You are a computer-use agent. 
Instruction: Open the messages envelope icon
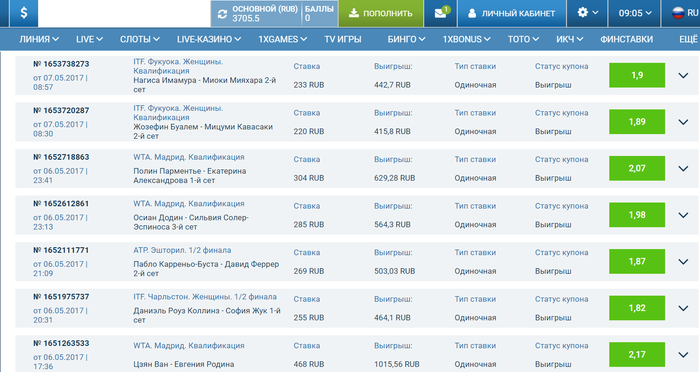[440, 13]
